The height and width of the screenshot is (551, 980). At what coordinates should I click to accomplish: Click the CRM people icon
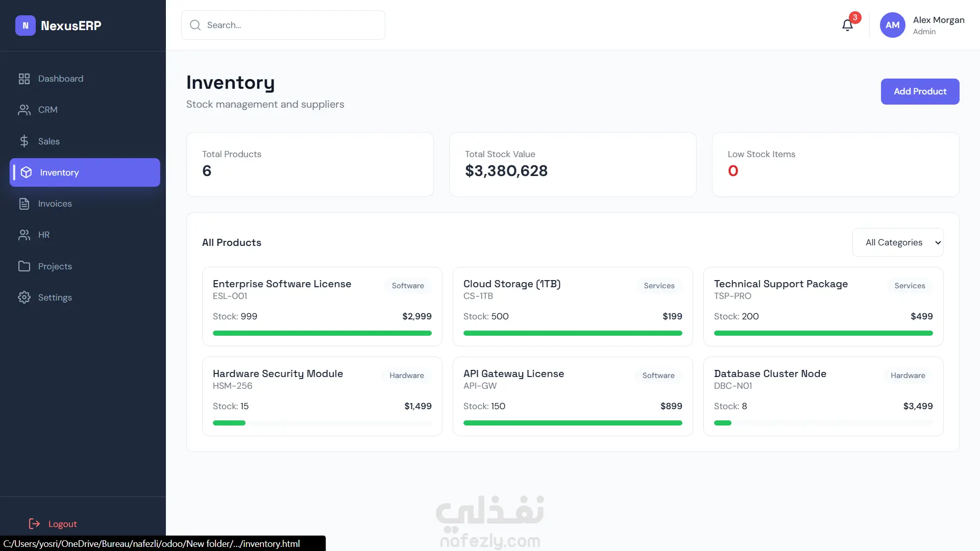coord(24,110)
